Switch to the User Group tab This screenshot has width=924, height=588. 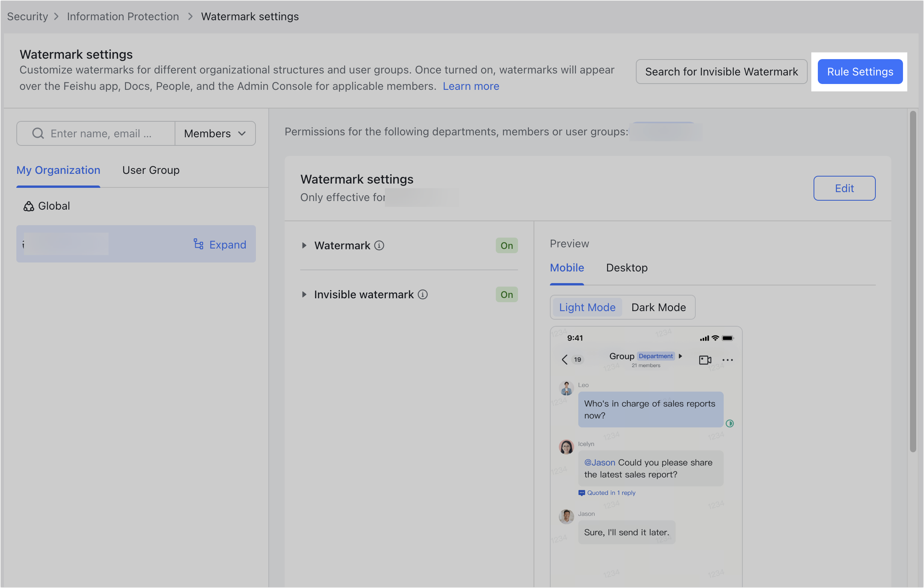(x=150, y=170)
